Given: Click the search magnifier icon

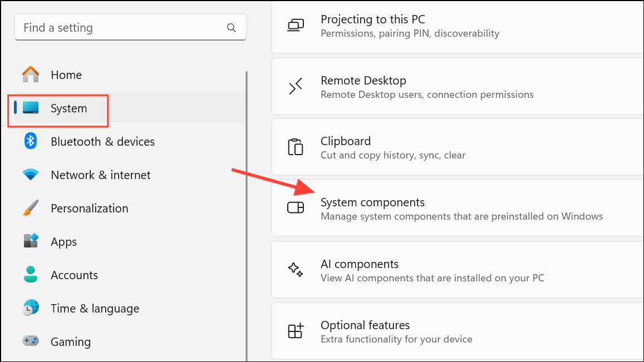Looking at the screenshot, I should point(231,27).
